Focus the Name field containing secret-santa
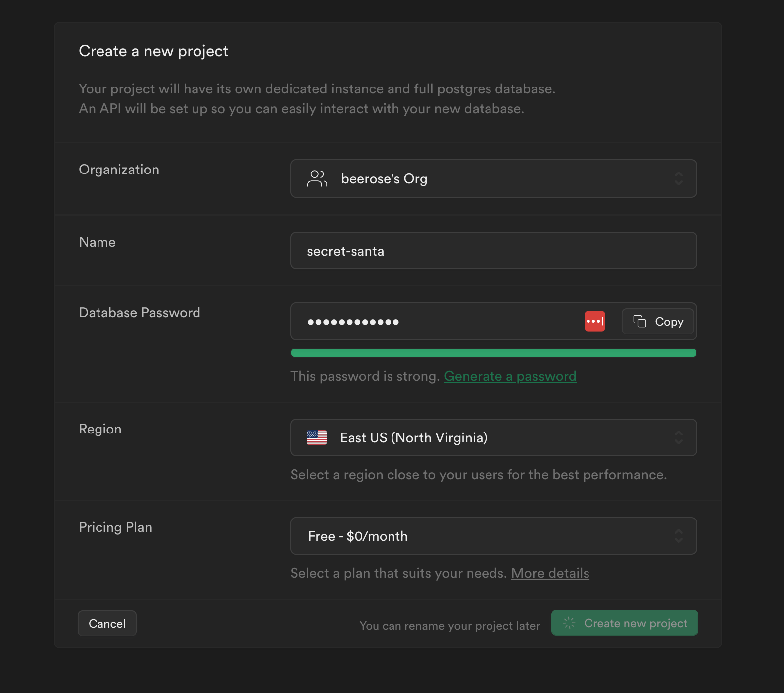 492,251
